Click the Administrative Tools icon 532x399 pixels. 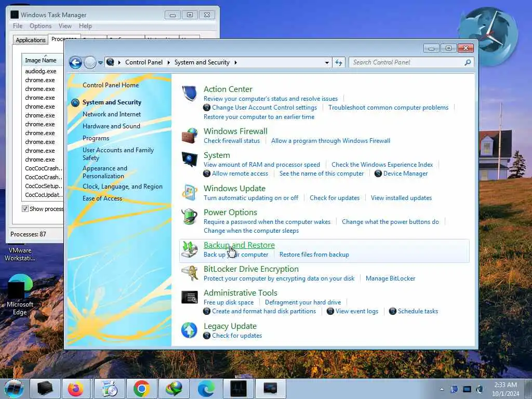click(189, 297)
